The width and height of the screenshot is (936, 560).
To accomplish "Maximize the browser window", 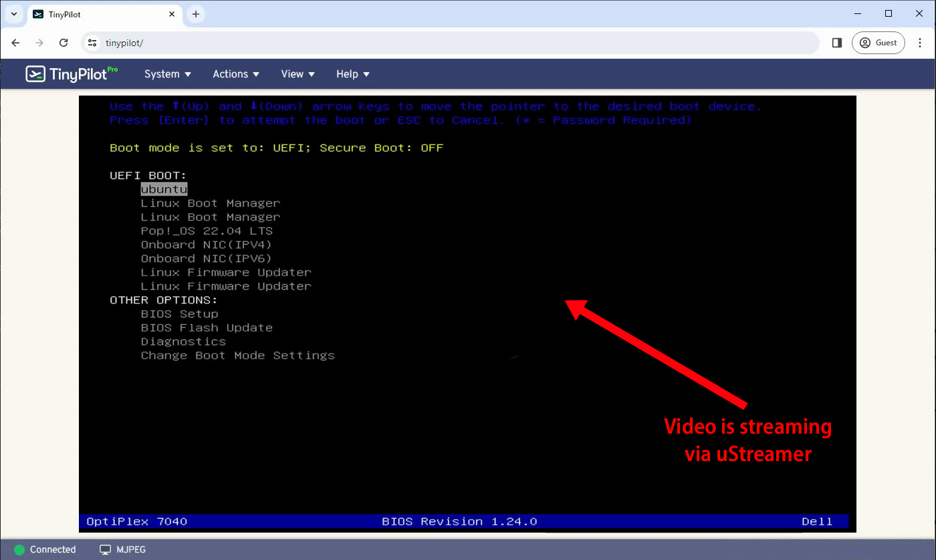I will pyautogui.click(x=889, y=13).
